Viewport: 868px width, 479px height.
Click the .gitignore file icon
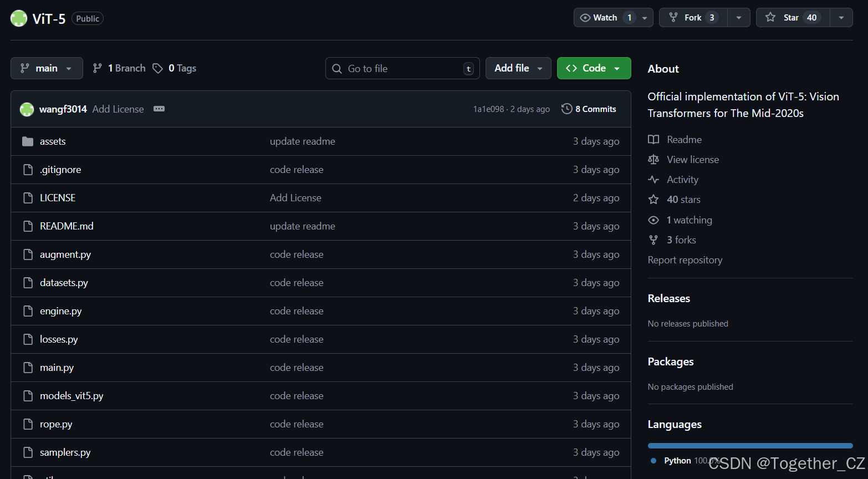[28, 170]
